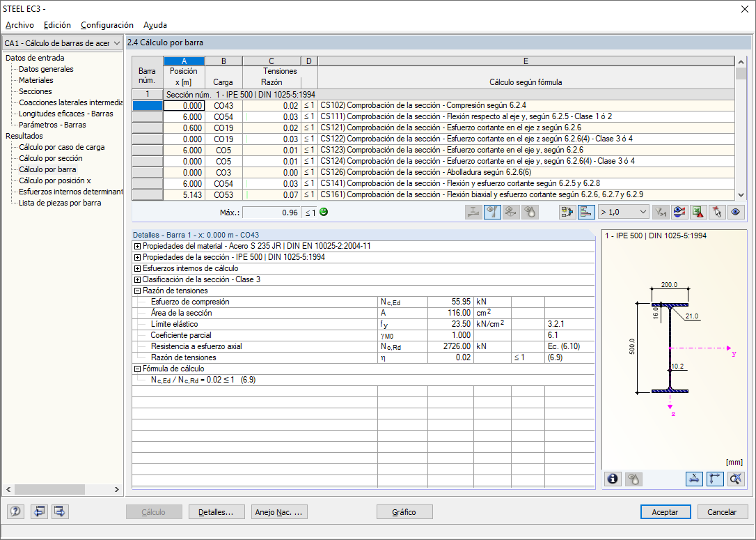Click the reset zoom magnifier icon
This screenshot has width=756, height=540.
[735, 479]
